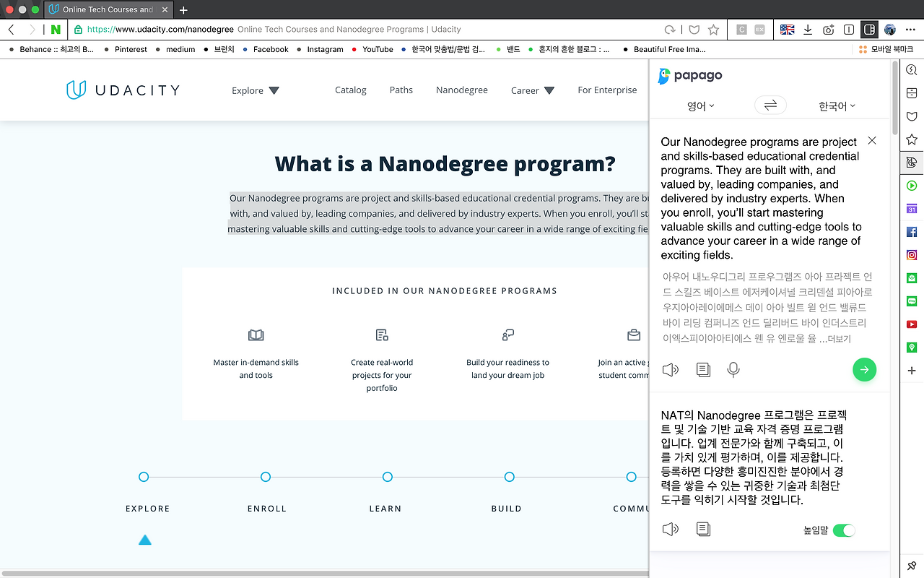This screenshot has width=924, height=578.
Task: Open the Behance bookmark
Action: pyautogui.click(x=51, y=49)
